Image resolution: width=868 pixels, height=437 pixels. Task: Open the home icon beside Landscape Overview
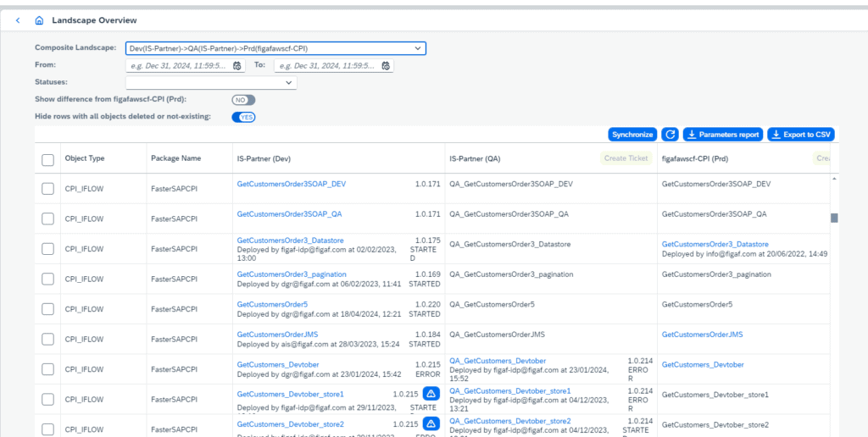click(x=39, y=20)
